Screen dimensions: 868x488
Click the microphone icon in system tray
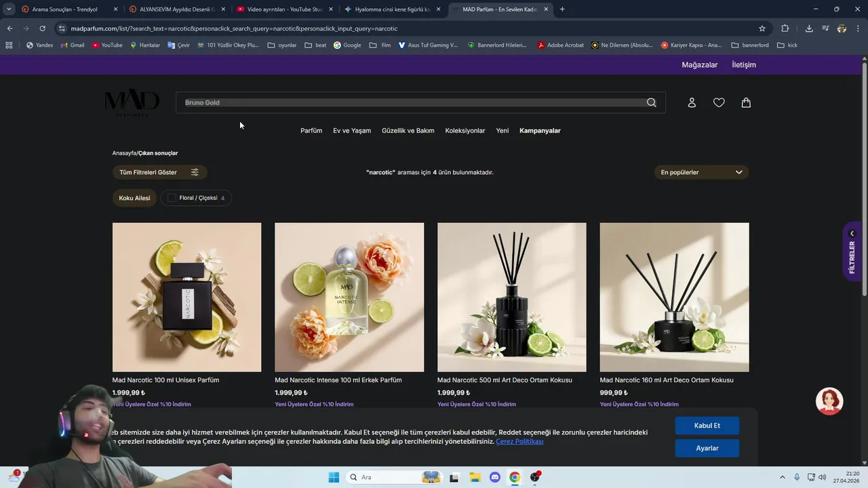(x=797, y=477)
